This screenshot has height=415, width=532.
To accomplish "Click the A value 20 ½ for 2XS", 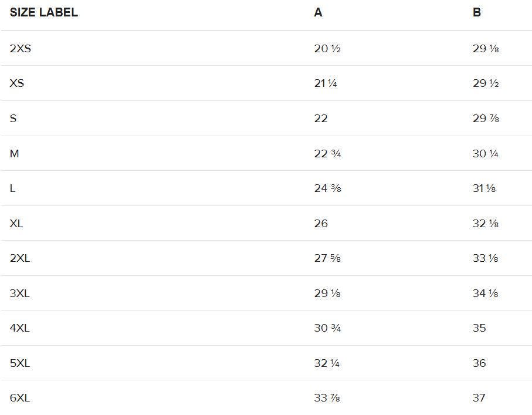I will [x=327, y=49].
